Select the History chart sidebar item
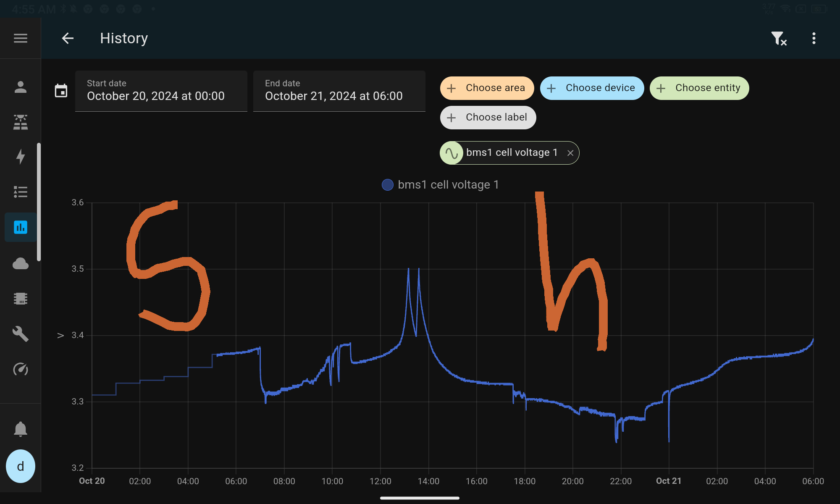 point(20,227)
